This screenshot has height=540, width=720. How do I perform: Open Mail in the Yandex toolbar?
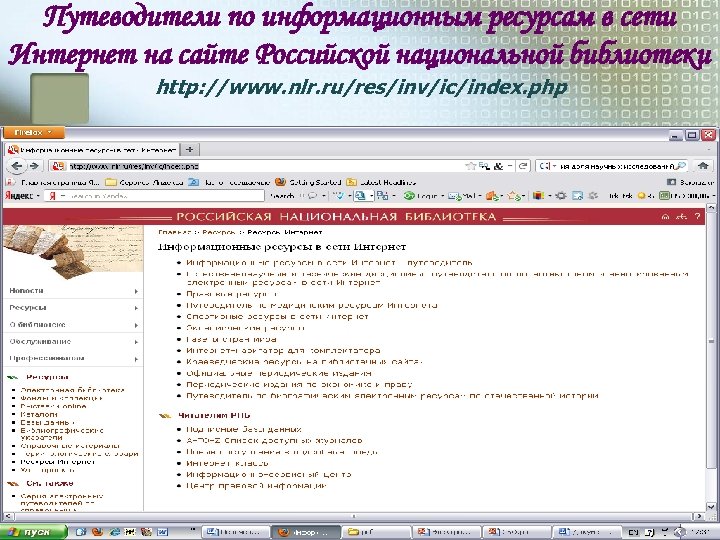point(463,196)
